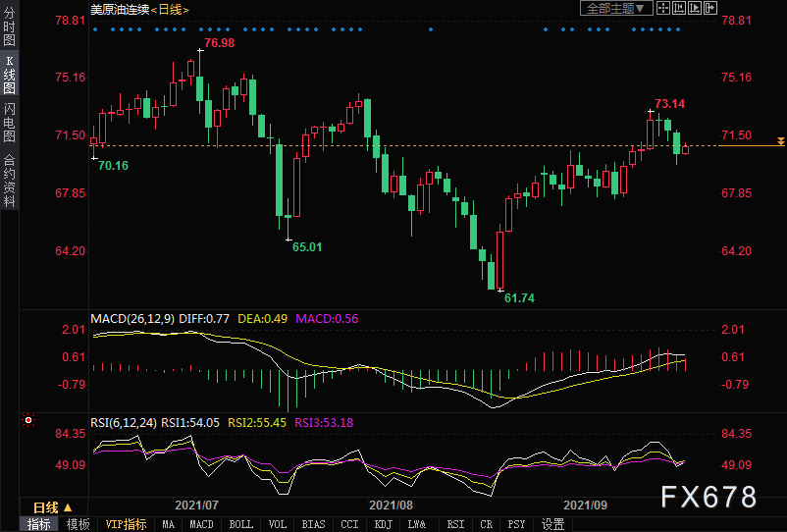The width and height of the screenshot is (787, 532).
Task: Open 闪电图 from the sidebar
Action: click(x=9, y=123)
